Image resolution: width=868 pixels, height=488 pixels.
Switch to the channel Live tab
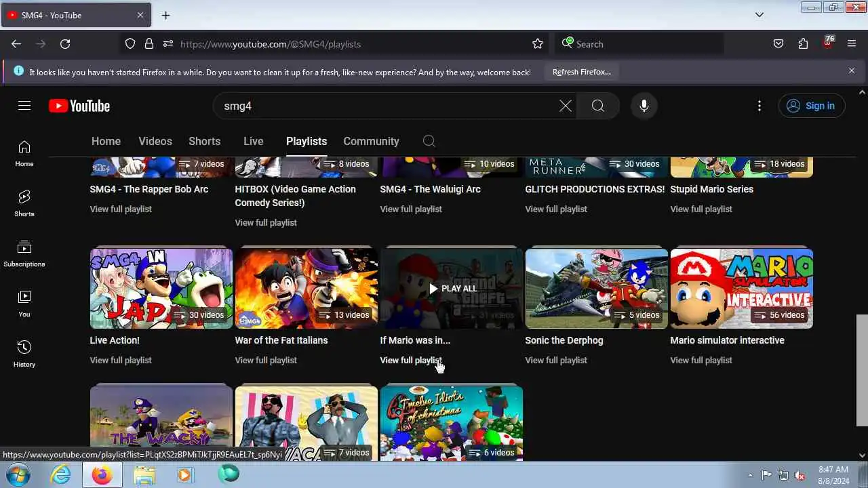[x=253, y=141]
